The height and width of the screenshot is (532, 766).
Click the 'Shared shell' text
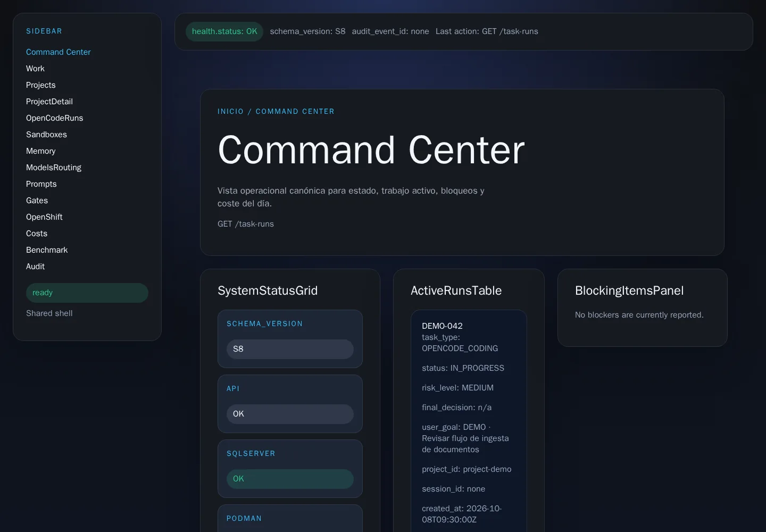pos(49,313)
